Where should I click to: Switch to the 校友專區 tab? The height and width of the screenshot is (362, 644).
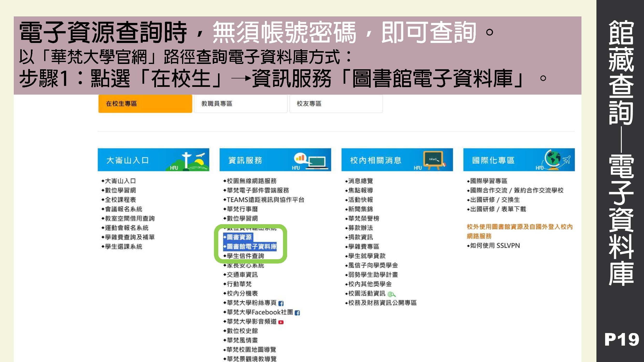(336, 104)
